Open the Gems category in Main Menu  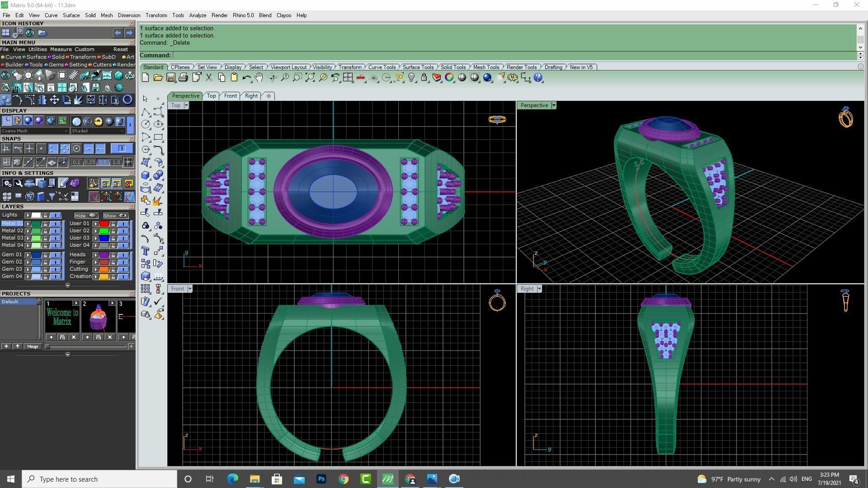coord(56,65)
